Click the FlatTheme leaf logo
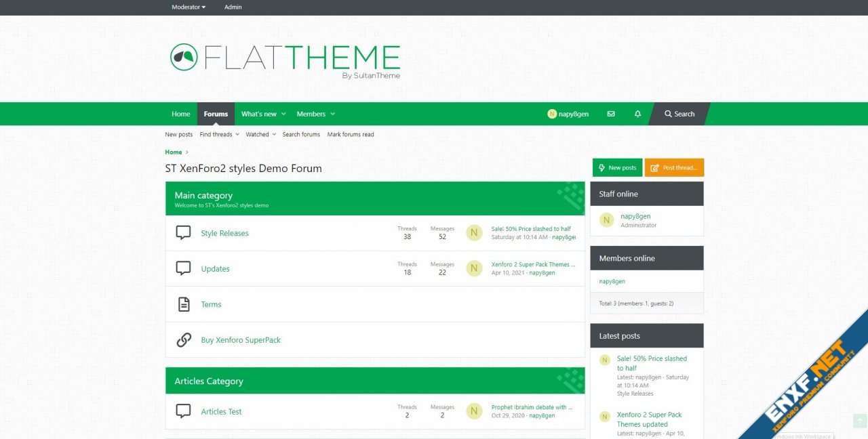This screenshot has width=868, height=439. pyautogui.click(x=184, y=57)
